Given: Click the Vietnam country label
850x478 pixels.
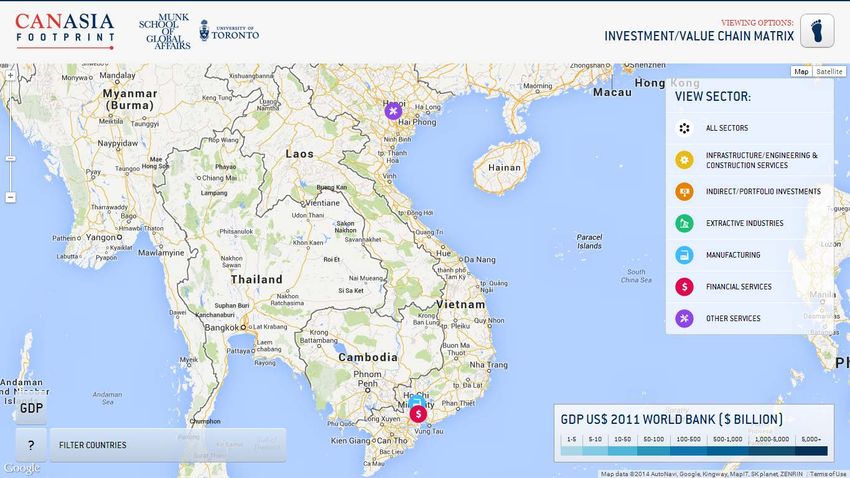Looking at the screenshot, I should (x=461, y=305).
